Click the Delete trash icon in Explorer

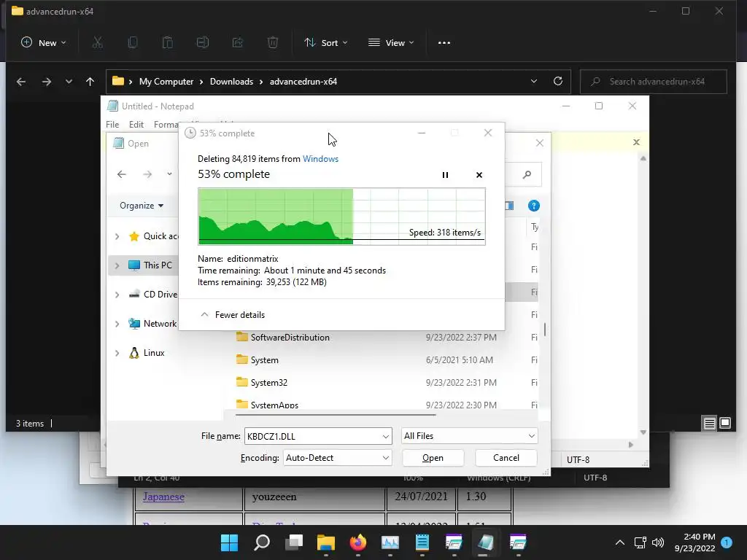click(273, 43)
